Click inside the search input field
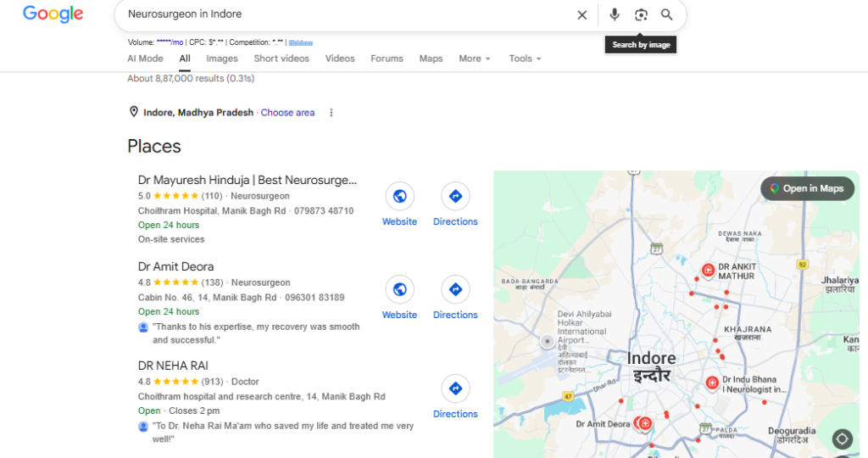This screenshot has height=458, width=868. pos(348,14)
